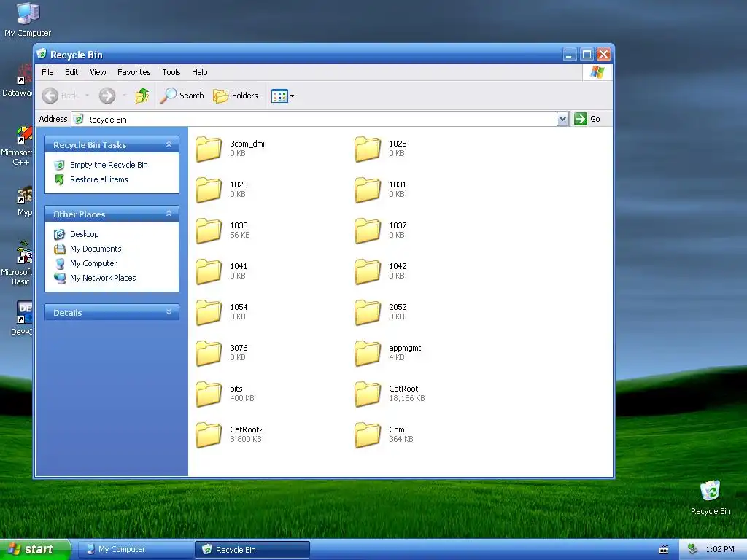
Task: Select the CatRoot folder icon
Action: tap(368, 394)
